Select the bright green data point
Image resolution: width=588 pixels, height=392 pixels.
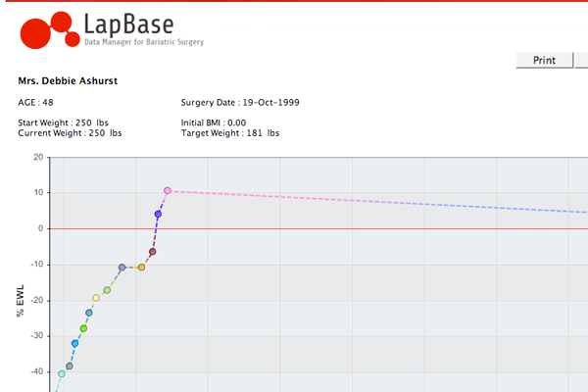pyautogui.click(x=83, y=328)
